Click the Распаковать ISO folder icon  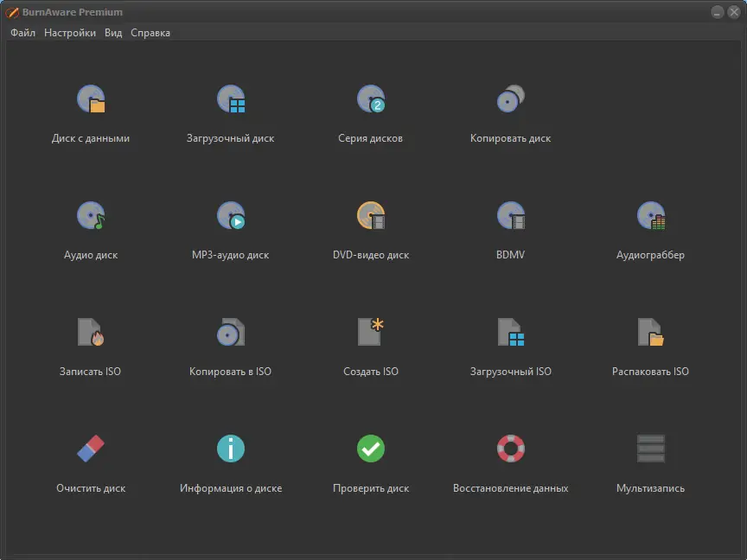coord(651,332)
